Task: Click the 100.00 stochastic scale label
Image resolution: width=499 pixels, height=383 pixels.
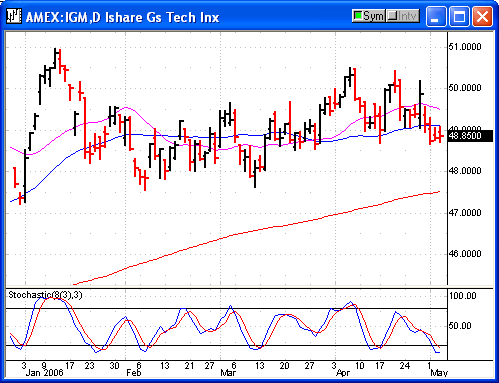Action: click(x=463, y=296)
